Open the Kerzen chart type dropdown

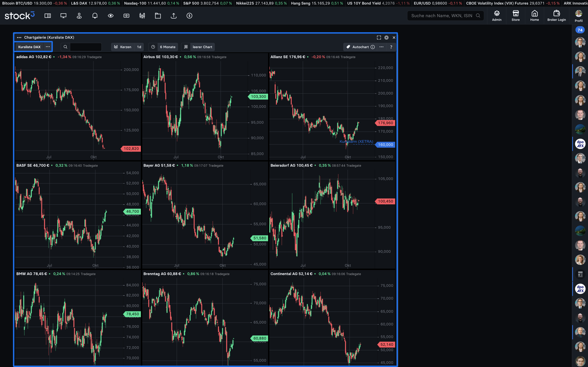pyautogui.click(x=123, y=47)
